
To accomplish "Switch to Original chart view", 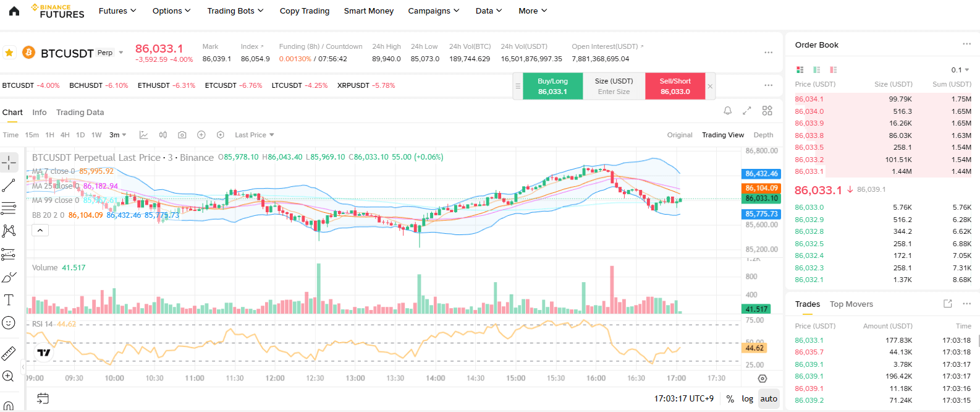I will click(x=680, y=135).
